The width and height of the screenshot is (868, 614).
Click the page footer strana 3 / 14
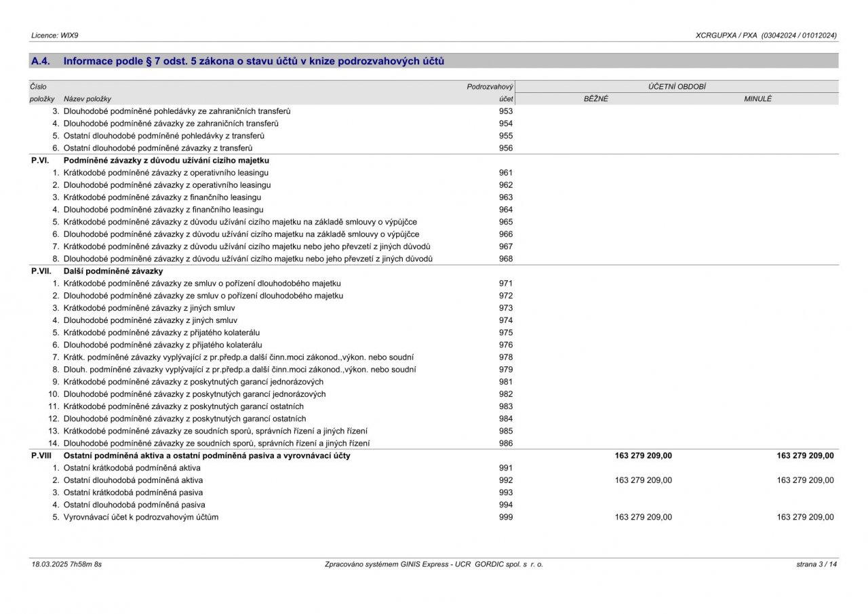[x=816, y=564]
